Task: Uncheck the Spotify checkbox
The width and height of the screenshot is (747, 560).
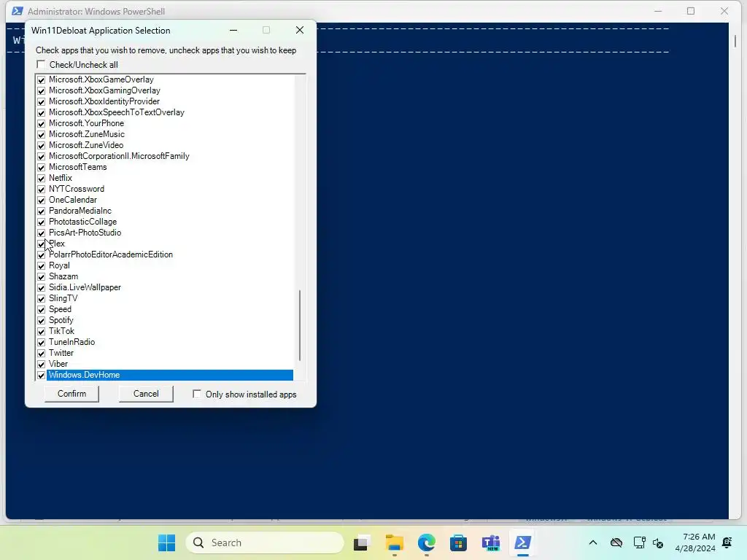Action: click(x=42, y=321)
